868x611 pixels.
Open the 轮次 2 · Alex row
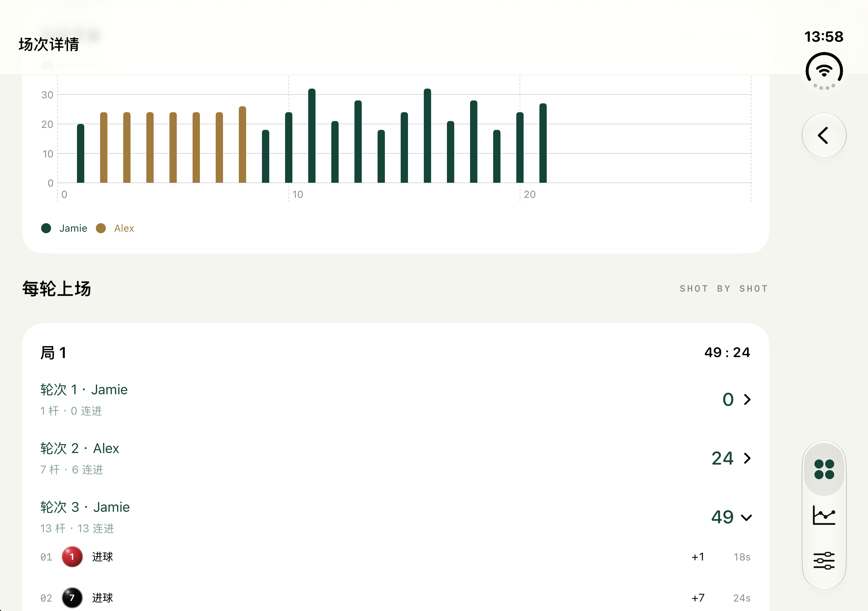coord(396,458)
